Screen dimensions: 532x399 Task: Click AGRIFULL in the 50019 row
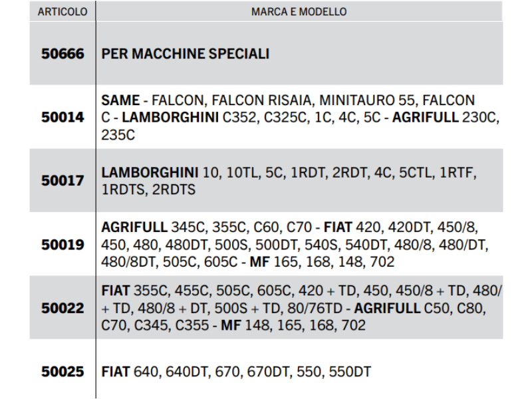pyautogui.click(x=134, y=227)
